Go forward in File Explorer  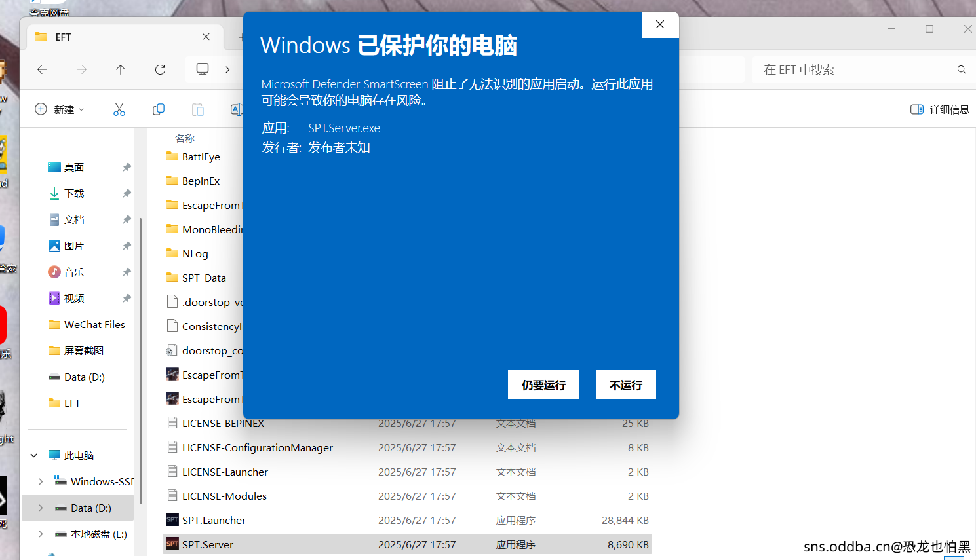(81, 69)
